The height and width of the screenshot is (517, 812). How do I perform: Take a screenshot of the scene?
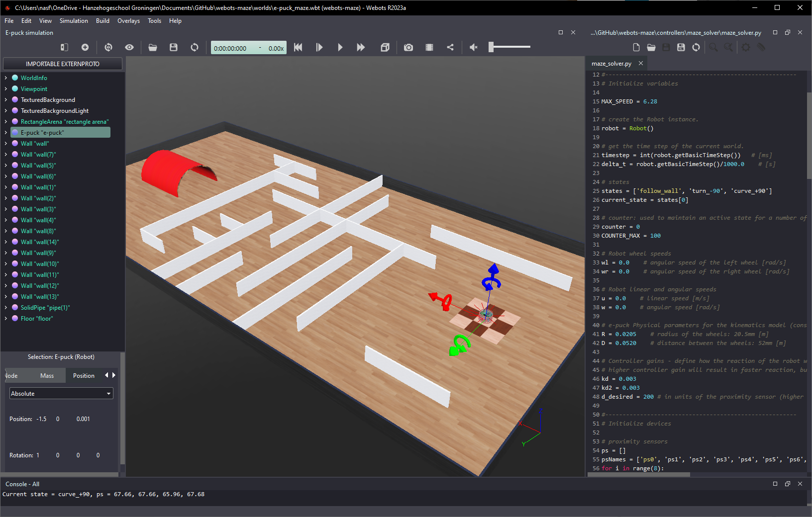[x=408, y=47]
